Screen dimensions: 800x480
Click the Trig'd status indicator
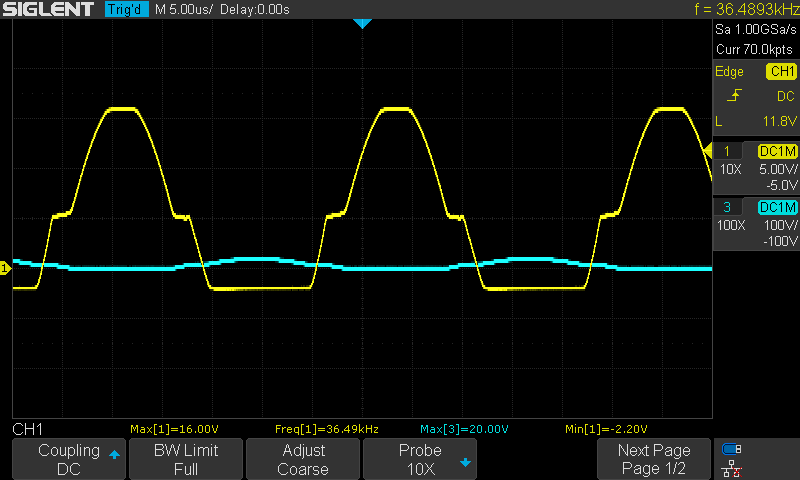(x=126, y=9)
